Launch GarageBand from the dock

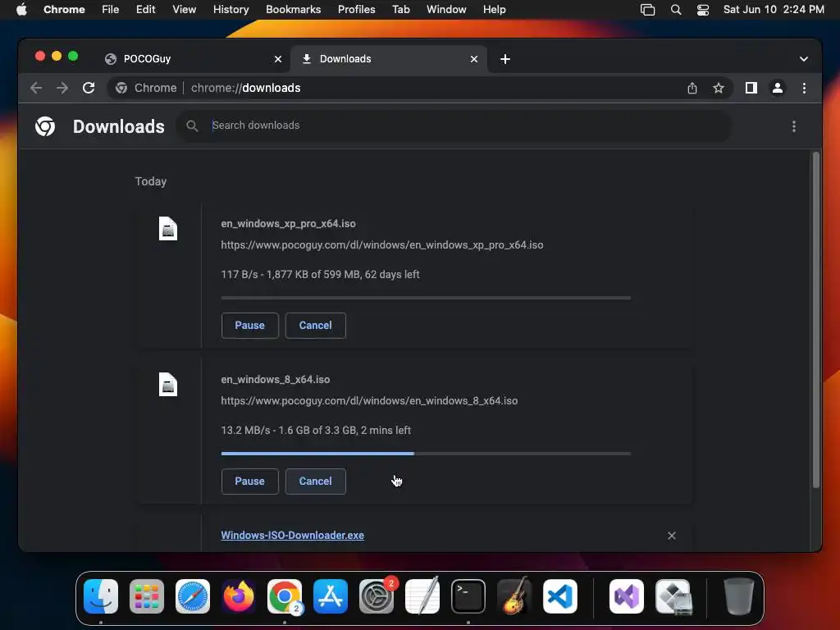[x=514, y=596]
